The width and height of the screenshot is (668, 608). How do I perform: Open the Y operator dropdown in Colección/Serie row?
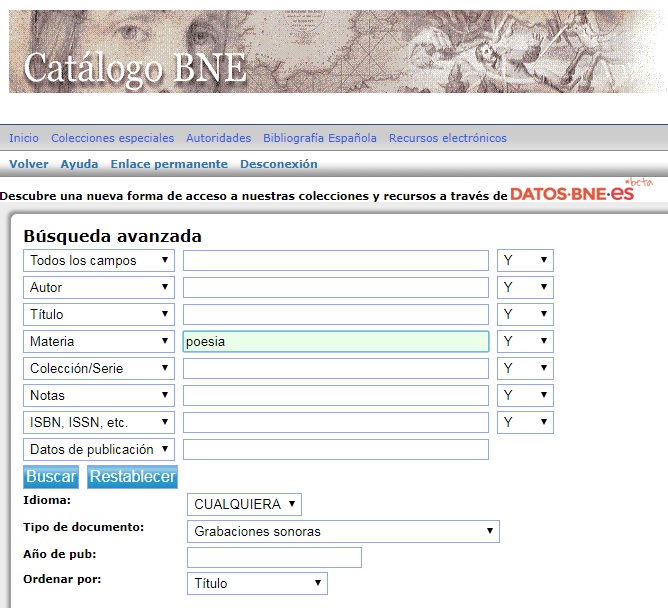pos(525,368)
